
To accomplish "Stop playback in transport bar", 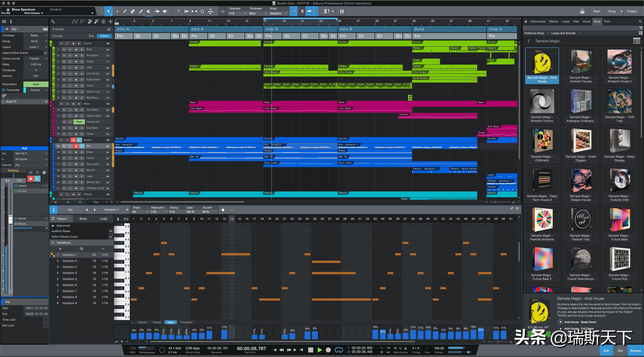I will tap(311, 350).
